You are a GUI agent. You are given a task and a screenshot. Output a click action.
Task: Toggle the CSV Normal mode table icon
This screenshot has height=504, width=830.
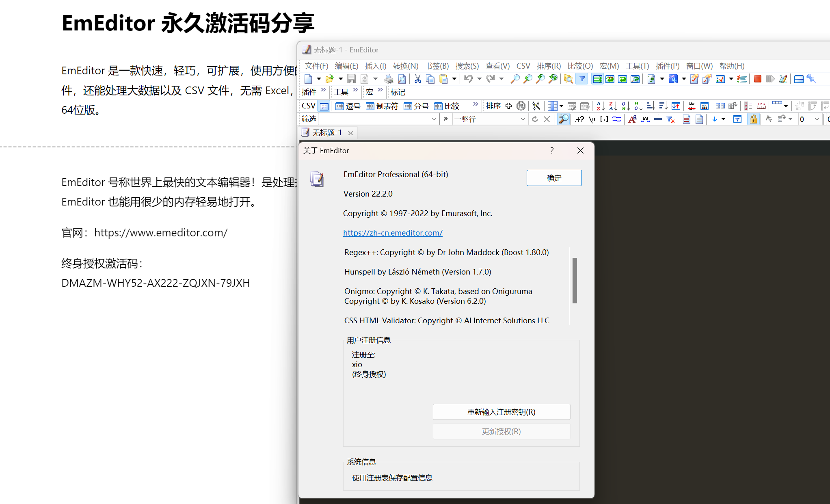tap(324, 106)
